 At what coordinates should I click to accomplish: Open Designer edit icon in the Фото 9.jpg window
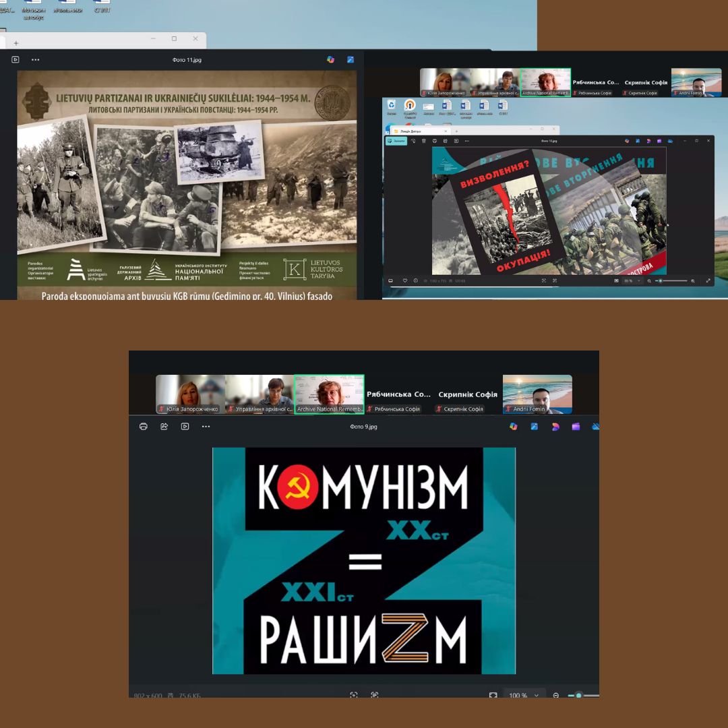[535, 426]
